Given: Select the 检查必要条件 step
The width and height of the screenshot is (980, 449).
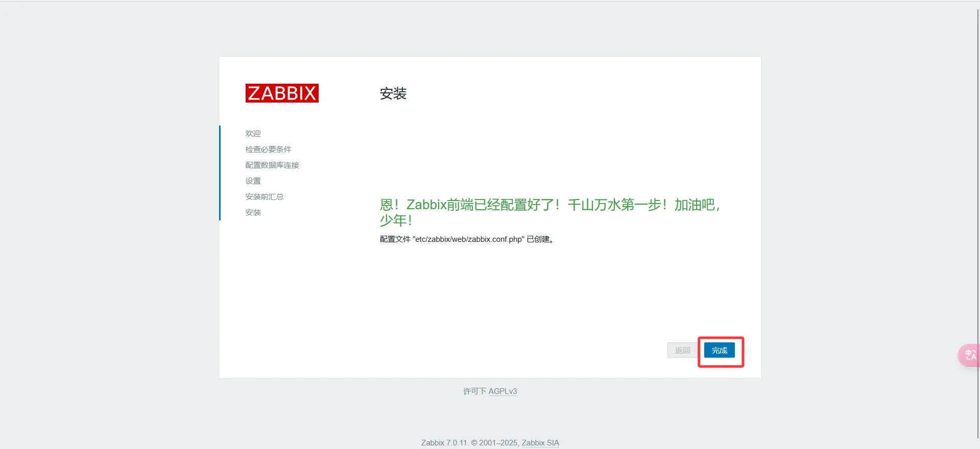Looking at the screenshot, I should pyautogui.click(x=268, y=149).
